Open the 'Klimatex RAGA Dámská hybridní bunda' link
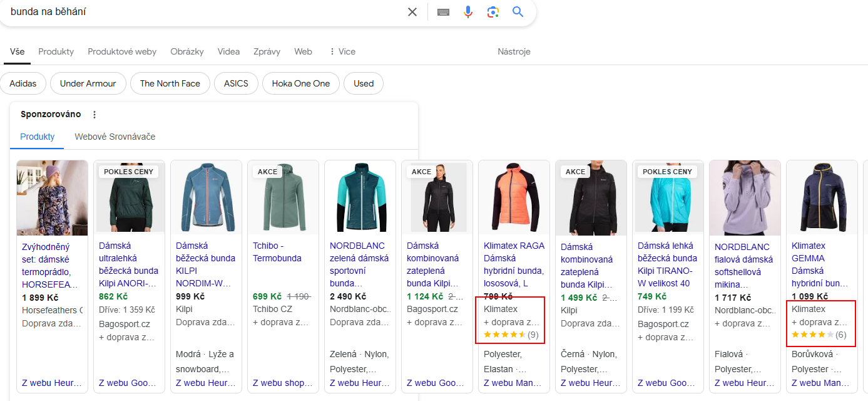The width and height of the screenshot is (868, 401). tap(514, 264)
